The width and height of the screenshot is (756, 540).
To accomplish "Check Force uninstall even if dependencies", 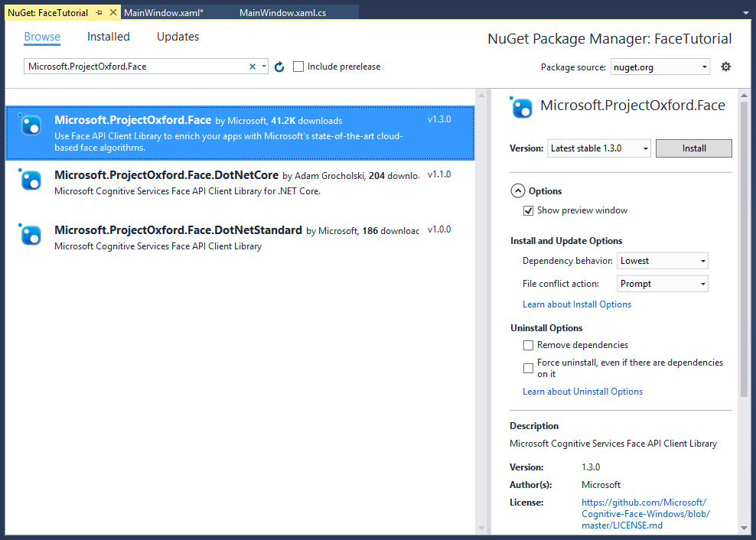I will 529,369.
